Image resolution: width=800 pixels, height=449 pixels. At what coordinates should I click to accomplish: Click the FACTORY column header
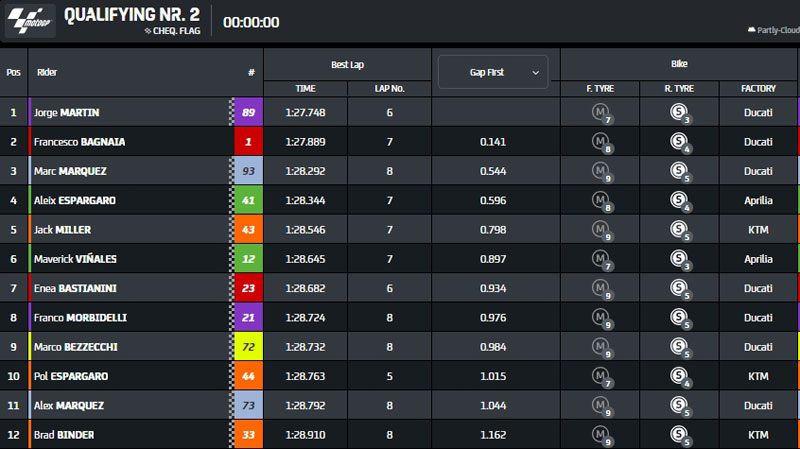point(758,89)
